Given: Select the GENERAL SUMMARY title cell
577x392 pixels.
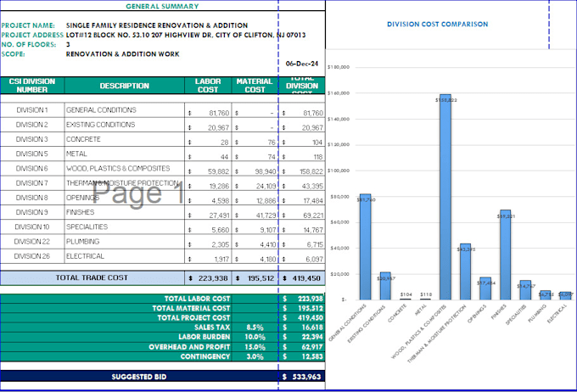Looking at the screenshot, I should [162, 6].
